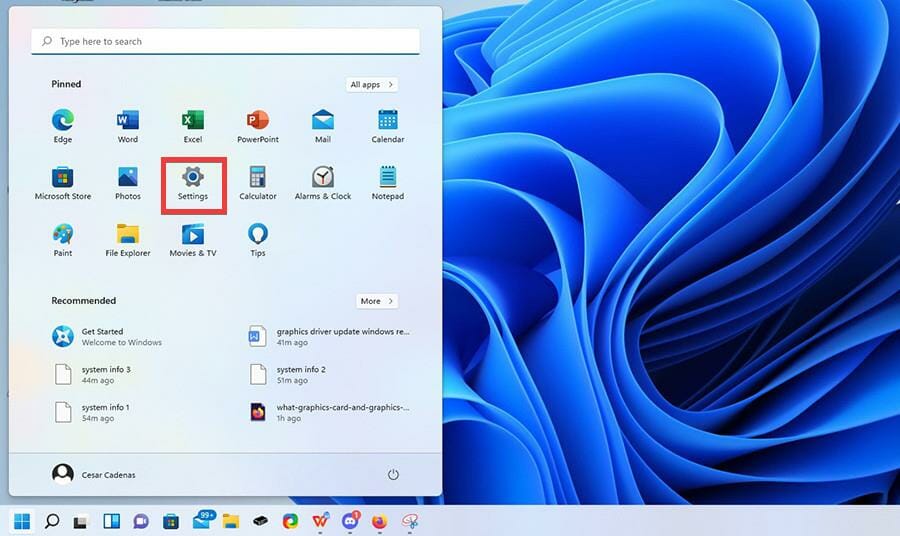Show More recommended items
This screenshot has width=900, height=536.
tap(377, 301)
